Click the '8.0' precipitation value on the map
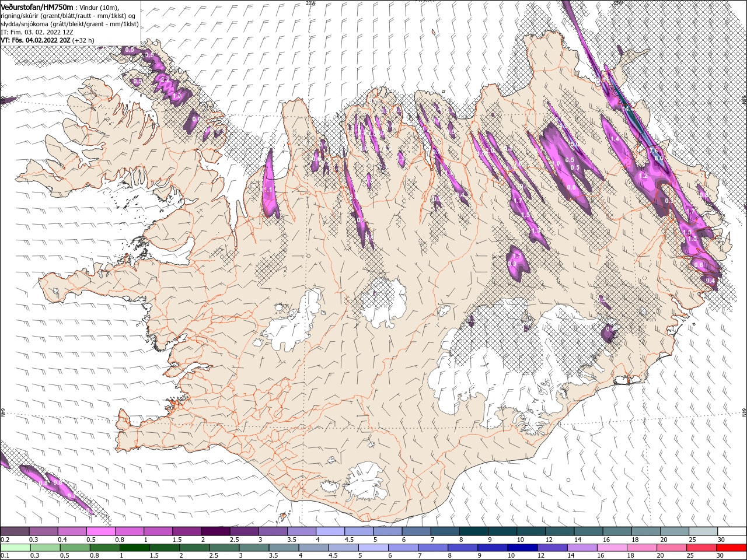This screenshot has width=747, height=560. 659,157
